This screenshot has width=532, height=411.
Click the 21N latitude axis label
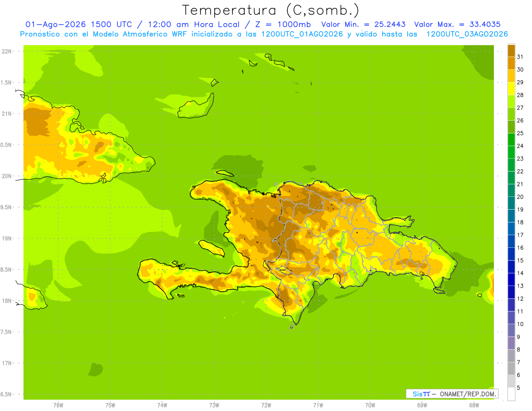[x=8, y=114]
